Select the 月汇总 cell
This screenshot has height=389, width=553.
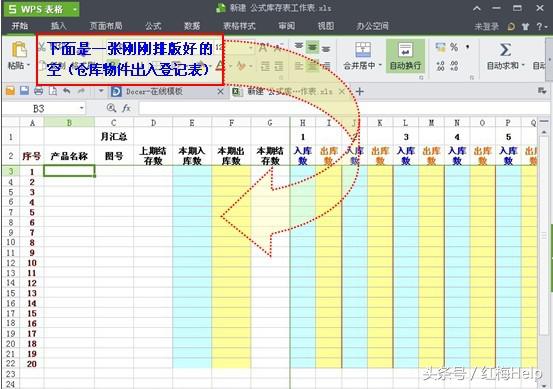pyautogui.click(x=114, y=136)
